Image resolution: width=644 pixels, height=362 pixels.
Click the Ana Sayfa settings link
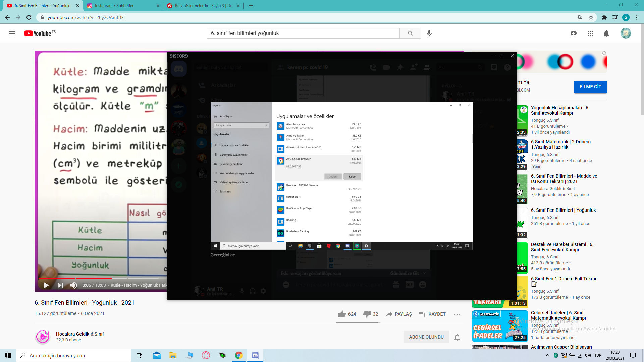coord(226,116)
